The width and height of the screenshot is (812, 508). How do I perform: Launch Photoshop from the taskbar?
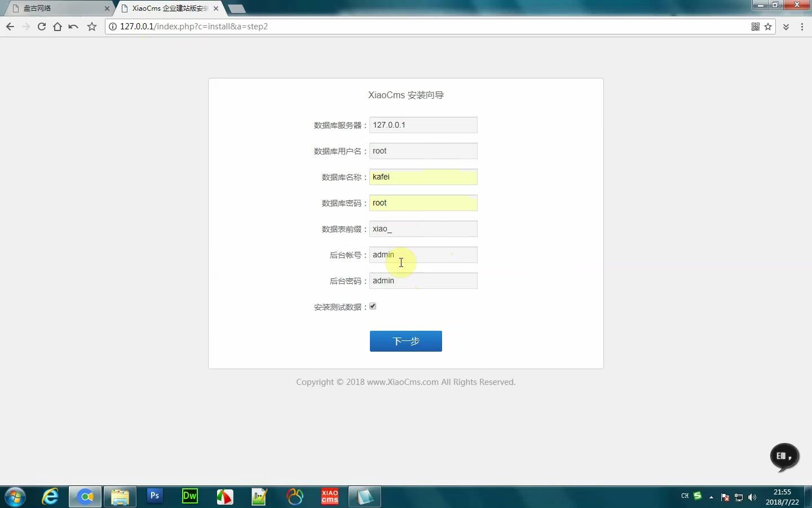155,497
